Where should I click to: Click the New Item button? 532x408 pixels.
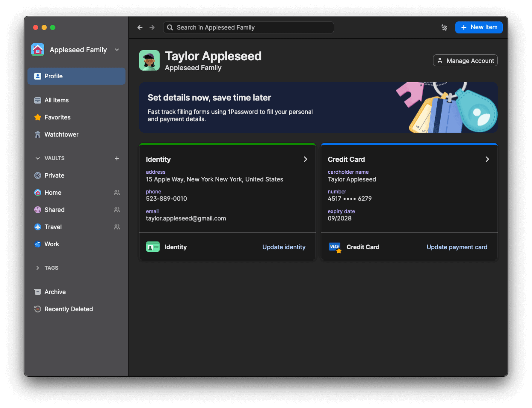point(479,27)
